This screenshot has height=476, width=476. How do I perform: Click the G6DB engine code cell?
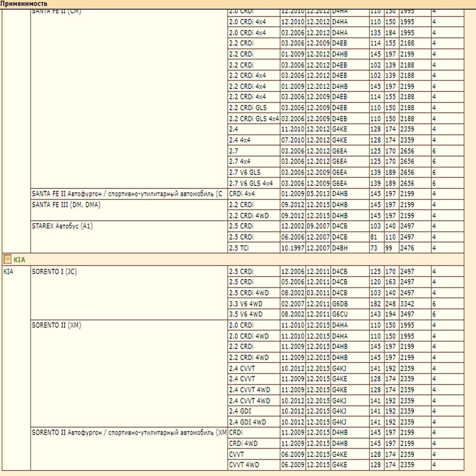[340, 304]
